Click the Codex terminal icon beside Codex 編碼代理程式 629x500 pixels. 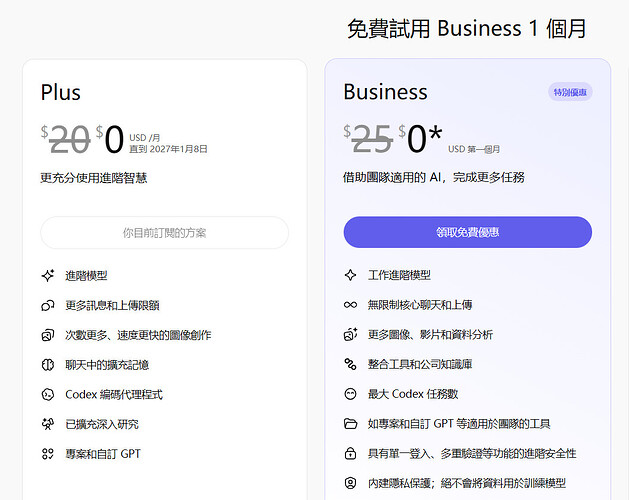coord(48,394)
